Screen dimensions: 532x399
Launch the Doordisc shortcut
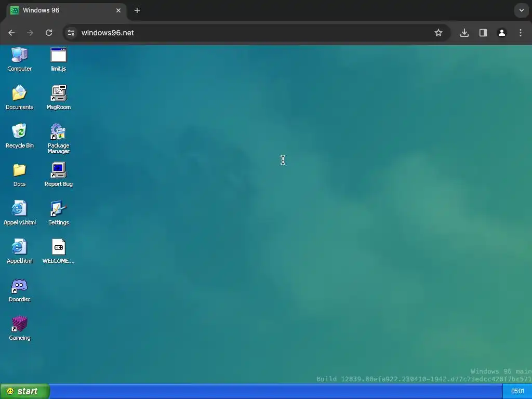[x=19, y=290]
